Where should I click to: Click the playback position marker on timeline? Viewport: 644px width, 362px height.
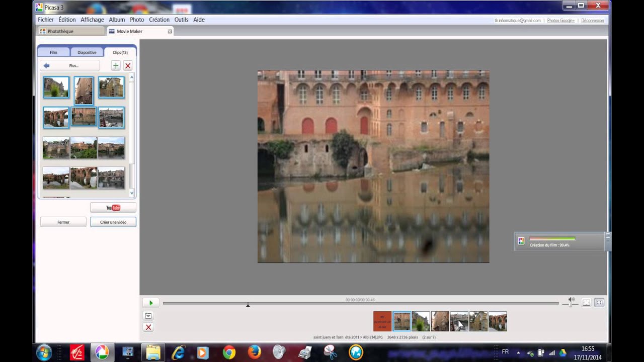(x=248, y=305)
